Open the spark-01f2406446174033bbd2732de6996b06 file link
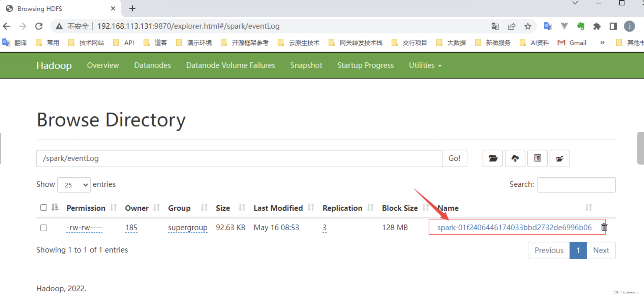This screenshot has height=296, width=644. click(x=514, y=227)
